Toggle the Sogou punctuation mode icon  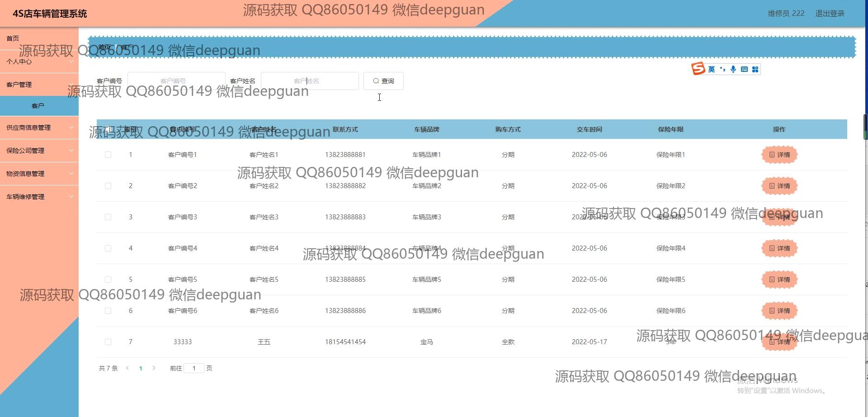tap(722, 69)
